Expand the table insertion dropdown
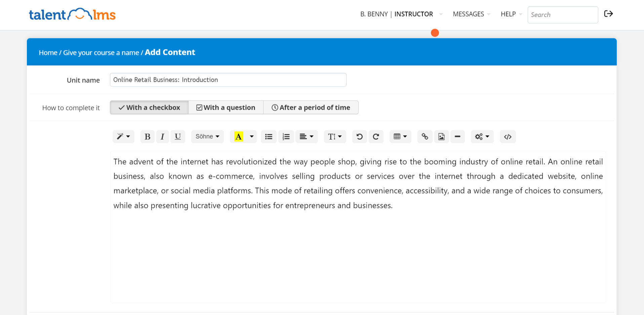 (x=400, y=137)
